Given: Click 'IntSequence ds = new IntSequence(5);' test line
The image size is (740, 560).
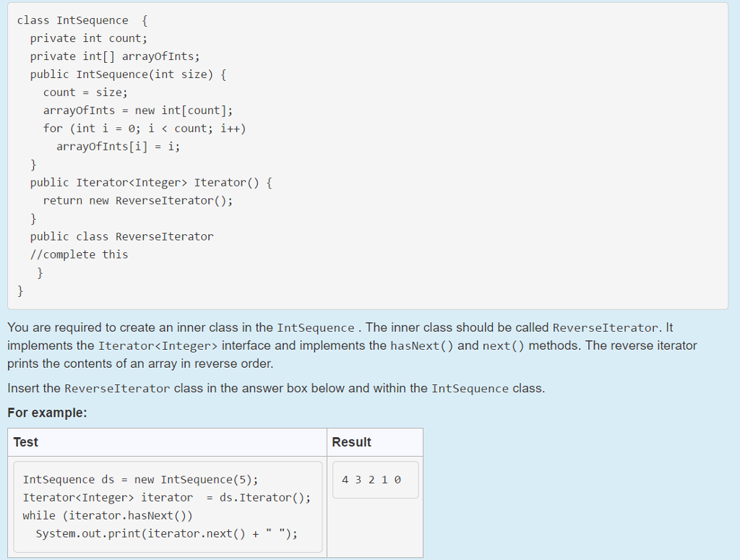Looking at the screenshot, I should [140, 480].
